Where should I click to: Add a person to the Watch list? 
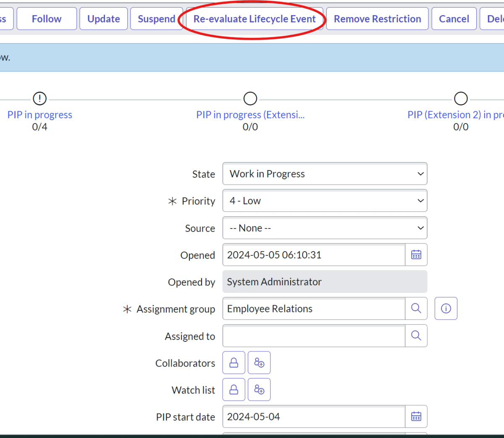click(259, 389)
